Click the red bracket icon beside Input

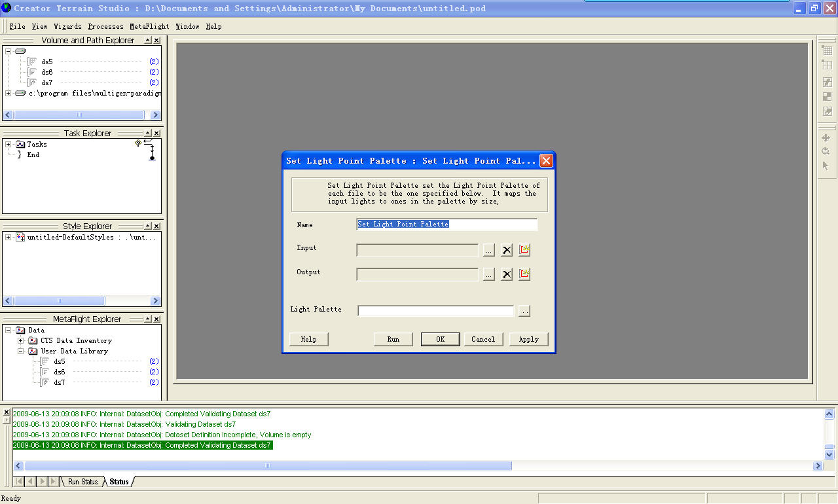point(524,250)
